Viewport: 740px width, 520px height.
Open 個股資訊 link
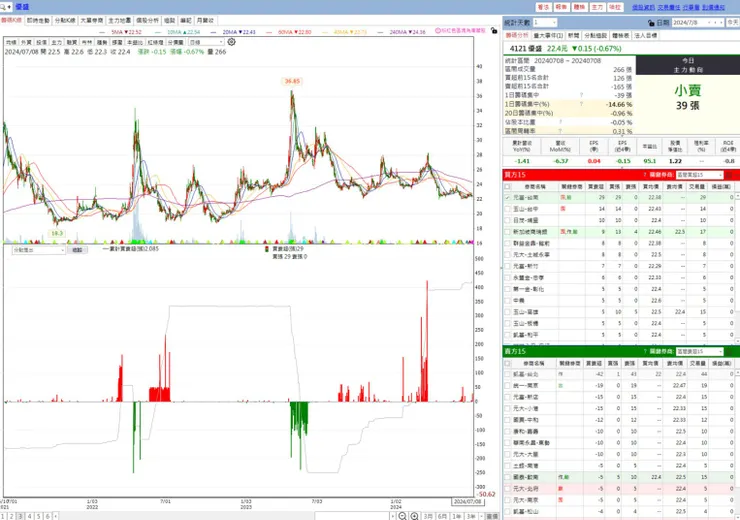643,7
